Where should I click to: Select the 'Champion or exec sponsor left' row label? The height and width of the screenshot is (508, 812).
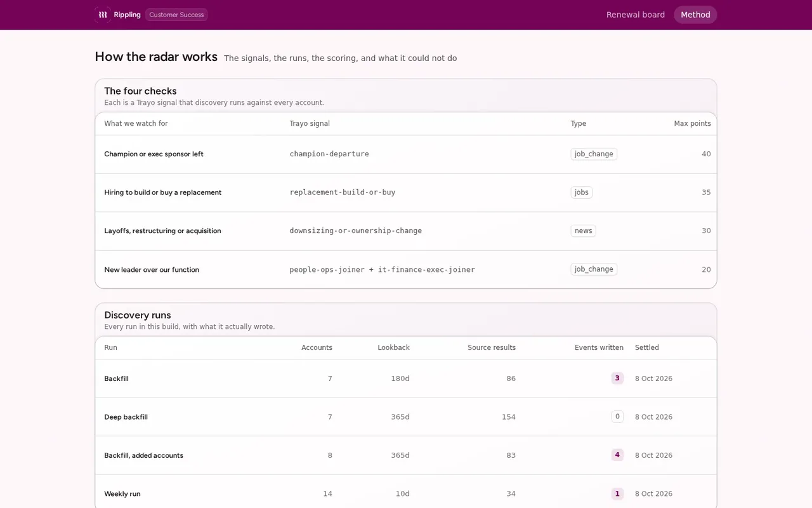click(x=154, y=154)
